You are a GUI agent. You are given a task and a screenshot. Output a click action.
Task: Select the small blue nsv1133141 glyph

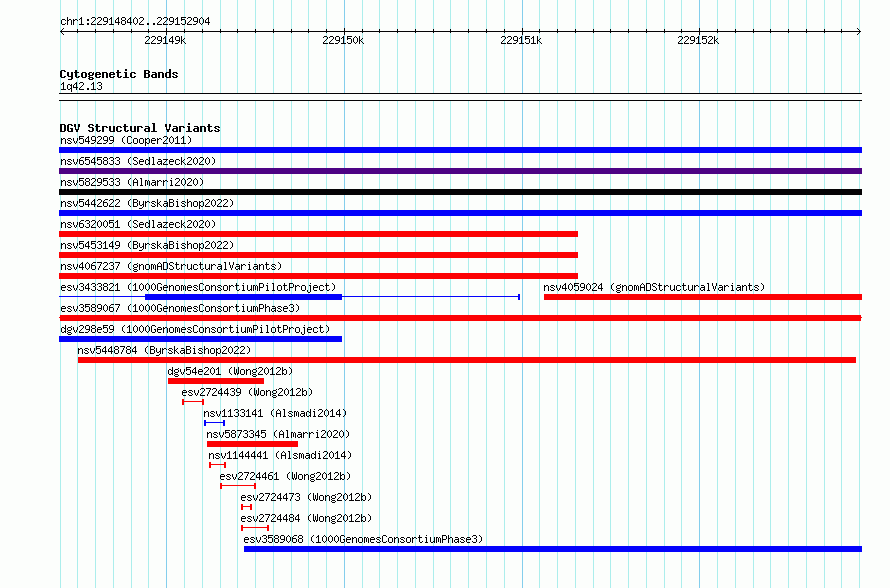pyautogui.click(x=215, y=423)
